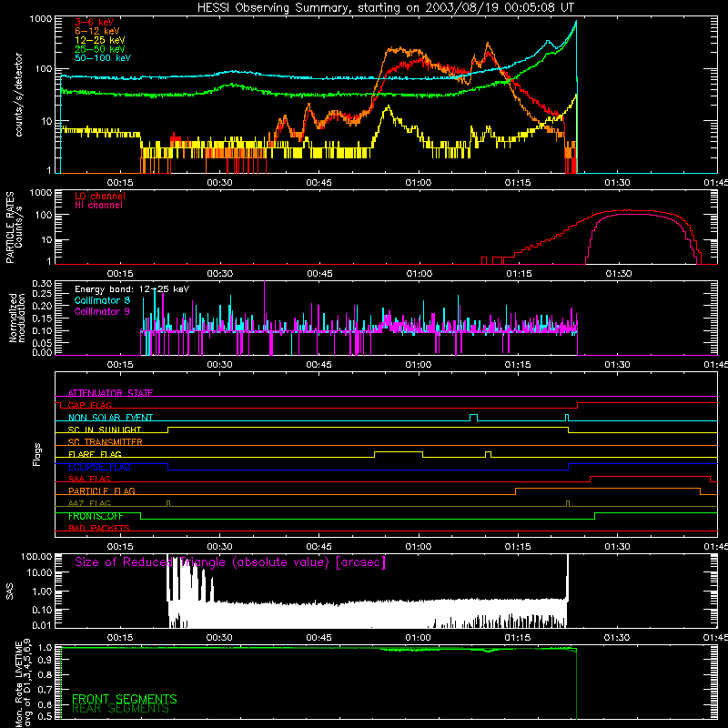Click the LO channel legend entry
The height and width of the screenshot is (728, 728).
[x=100, y=196]
